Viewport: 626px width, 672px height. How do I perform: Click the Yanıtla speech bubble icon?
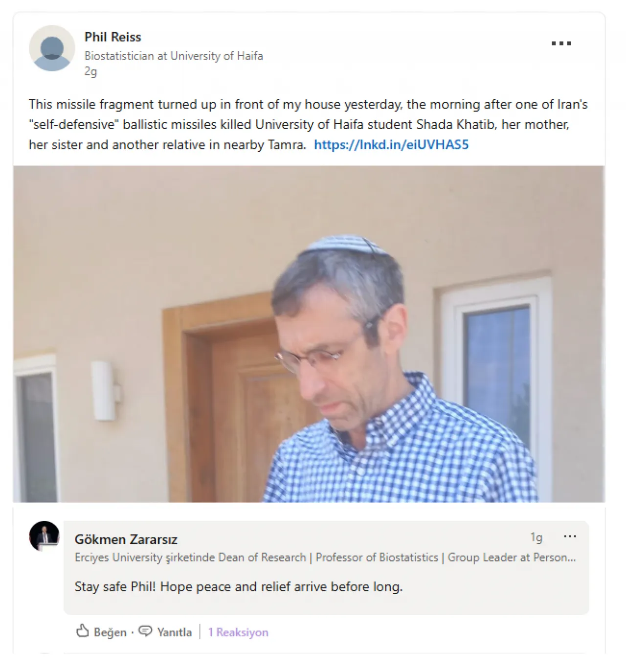pos(145,631)
